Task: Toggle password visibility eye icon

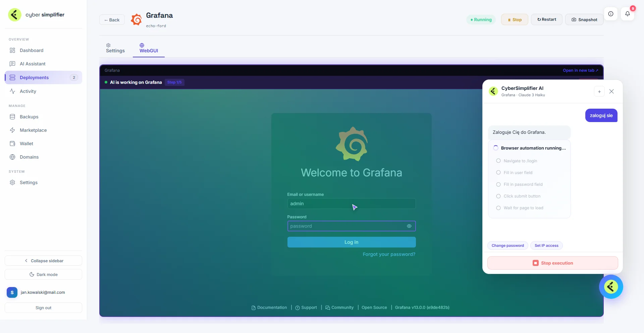Action: tap(409, 226)
